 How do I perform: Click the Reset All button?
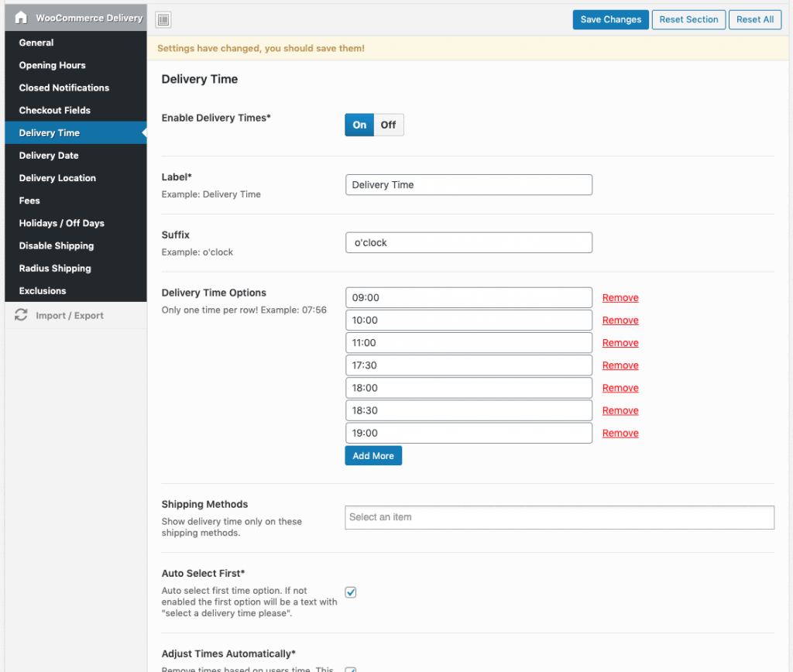click(x=754, y=19)
